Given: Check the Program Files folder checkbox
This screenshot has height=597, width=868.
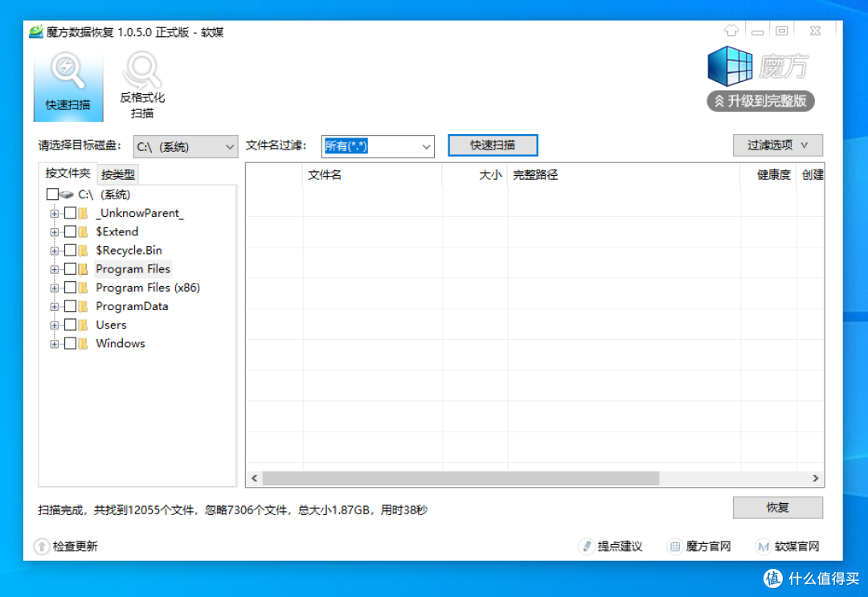Looking at the screenshot, I should point(70,269).
